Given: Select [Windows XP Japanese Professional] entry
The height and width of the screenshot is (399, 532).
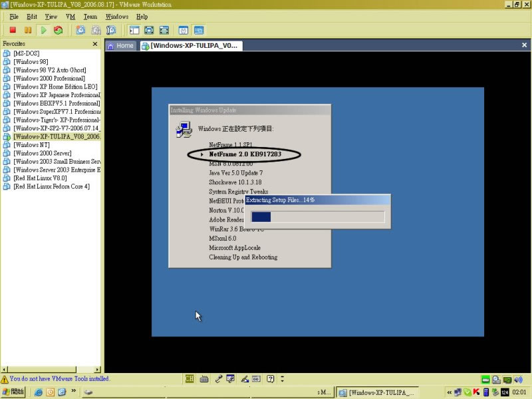Looking at the screenshot, I should tap(52, 95).
